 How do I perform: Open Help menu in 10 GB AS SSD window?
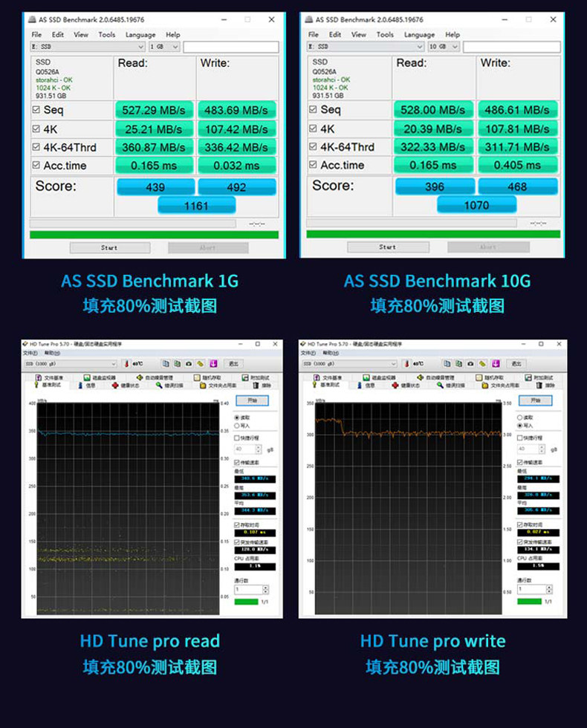(x=453, y=34)
